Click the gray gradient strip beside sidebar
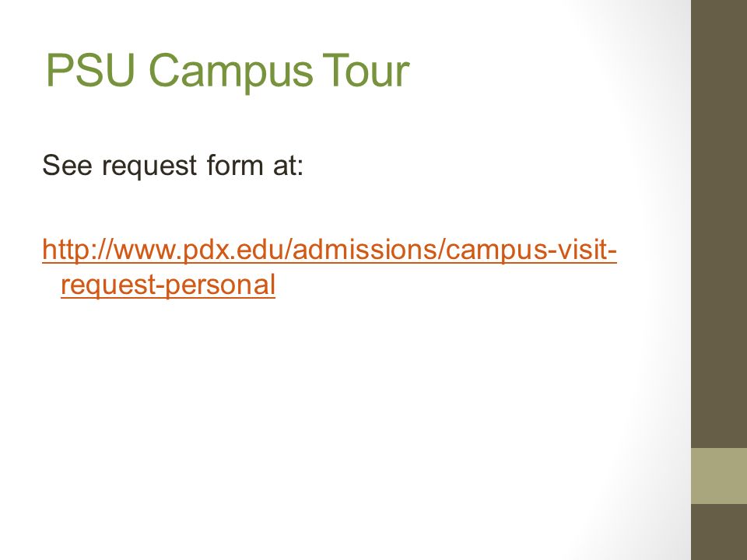Image resolution: width=747 pixels, height=560 pixels. pos(667,280)
